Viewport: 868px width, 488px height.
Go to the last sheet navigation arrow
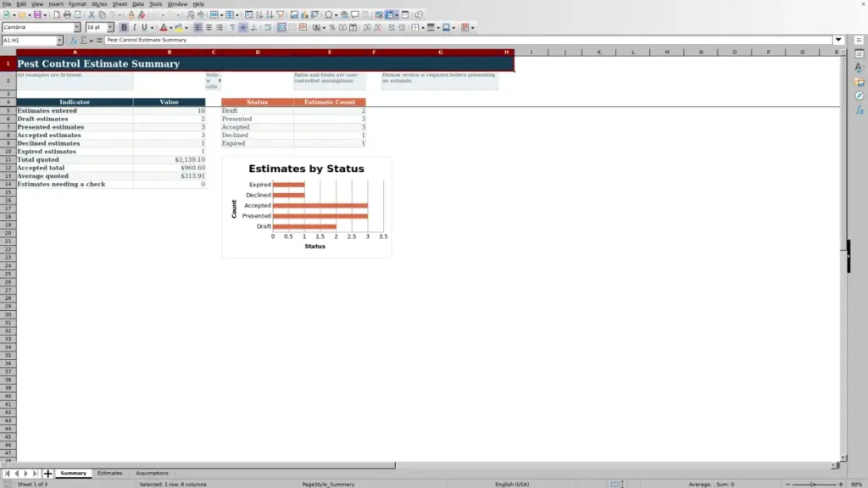35,473
